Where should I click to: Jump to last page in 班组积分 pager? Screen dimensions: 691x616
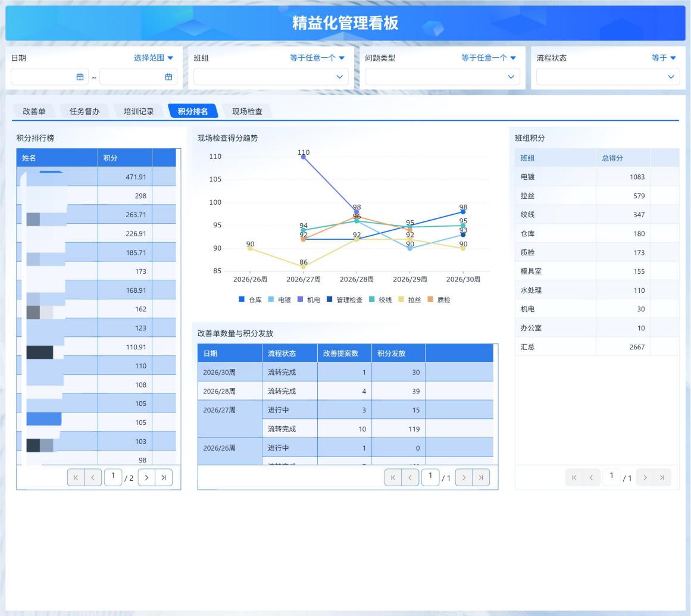point(662,477)
